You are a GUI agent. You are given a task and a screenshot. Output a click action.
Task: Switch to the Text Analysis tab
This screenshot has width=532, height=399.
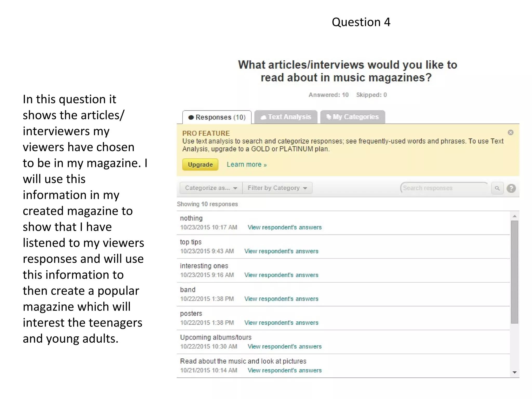click(x=286, y=117)
